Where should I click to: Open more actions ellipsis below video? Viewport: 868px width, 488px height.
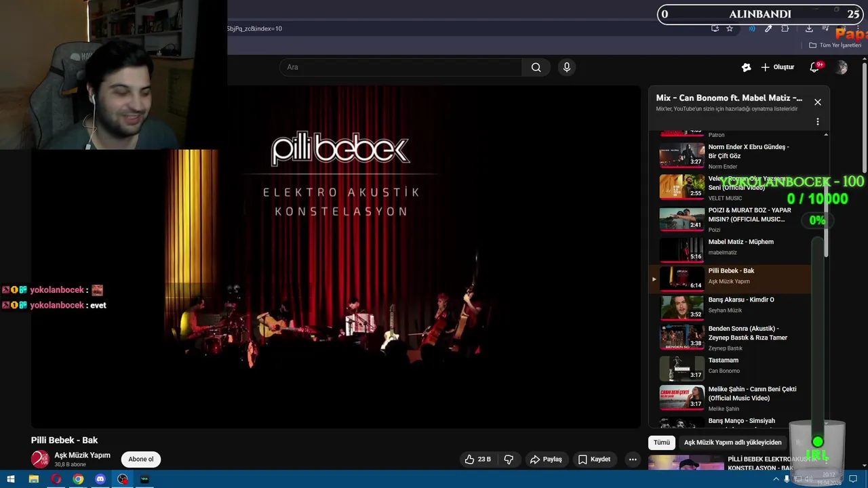pos(633,459)
